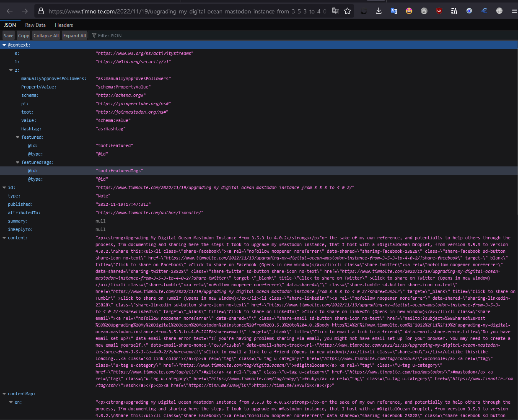Open the Firefox hamburger menu
This screenshot has height=420, width=518.
click(x=514, y=11)
